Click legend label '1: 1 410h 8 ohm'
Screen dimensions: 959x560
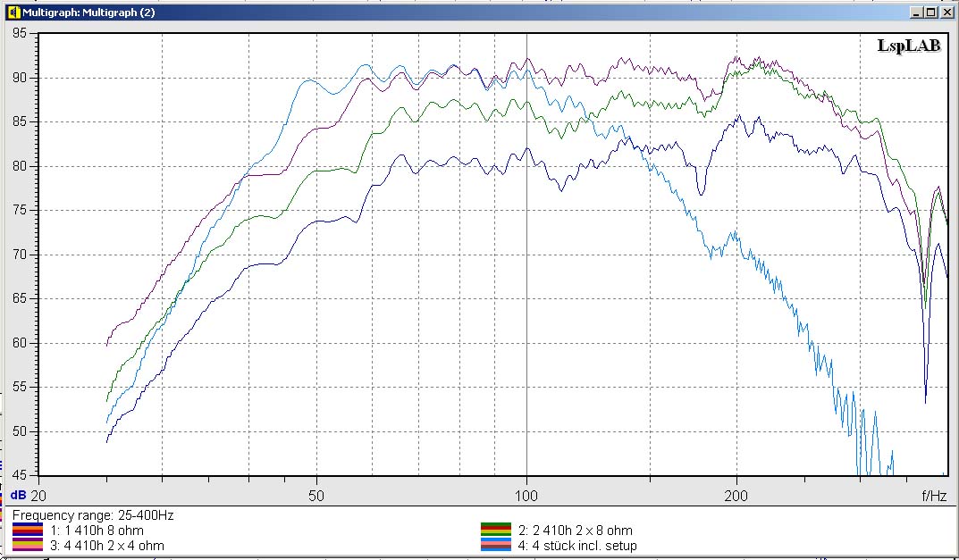click(x=97, y=530)
